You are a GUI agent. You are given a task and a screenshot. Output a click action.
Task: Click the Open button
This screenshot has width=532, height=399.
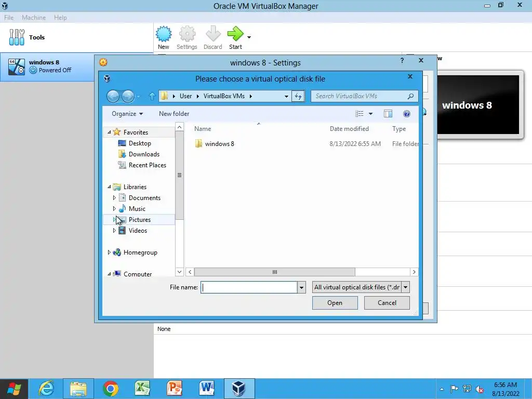335,303
